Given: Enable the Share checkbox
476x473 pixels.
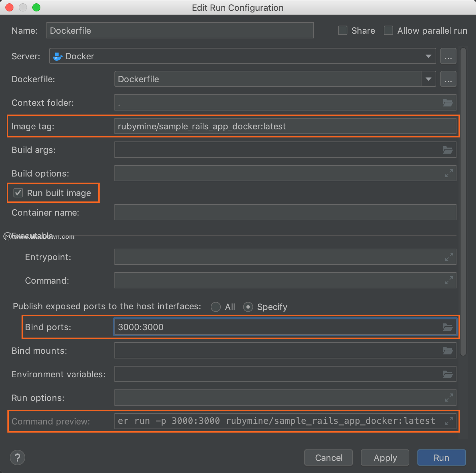Looking at the screenshot, I should coord(343,31).
